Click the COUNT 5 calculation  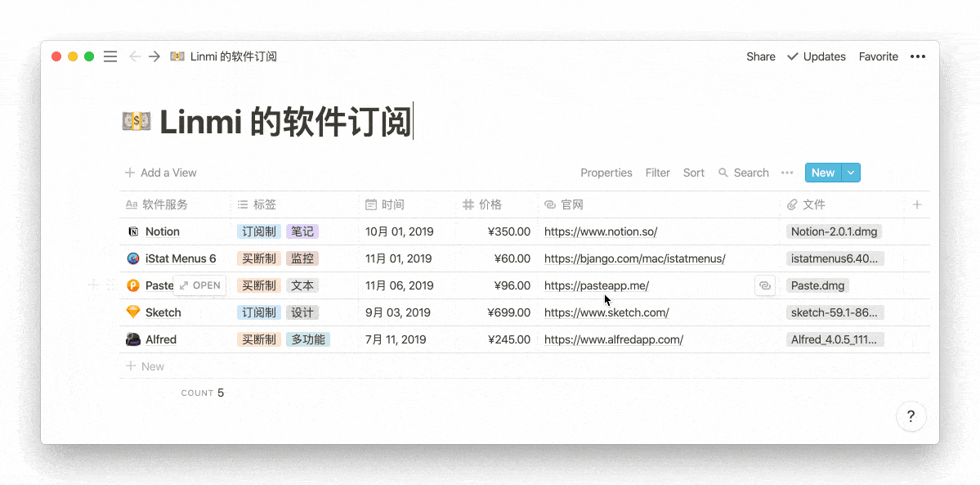coord(203,393)
